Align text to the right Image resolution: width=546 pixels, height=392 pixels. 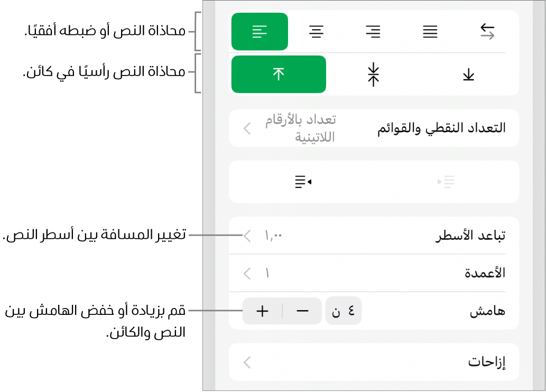pyautogui.click(x=373, y=32)
